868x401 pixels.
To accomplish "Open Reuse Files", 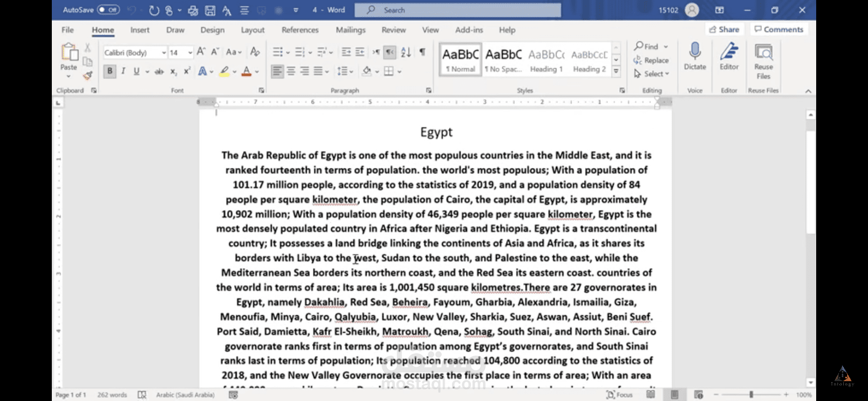I will coord(763,61).
